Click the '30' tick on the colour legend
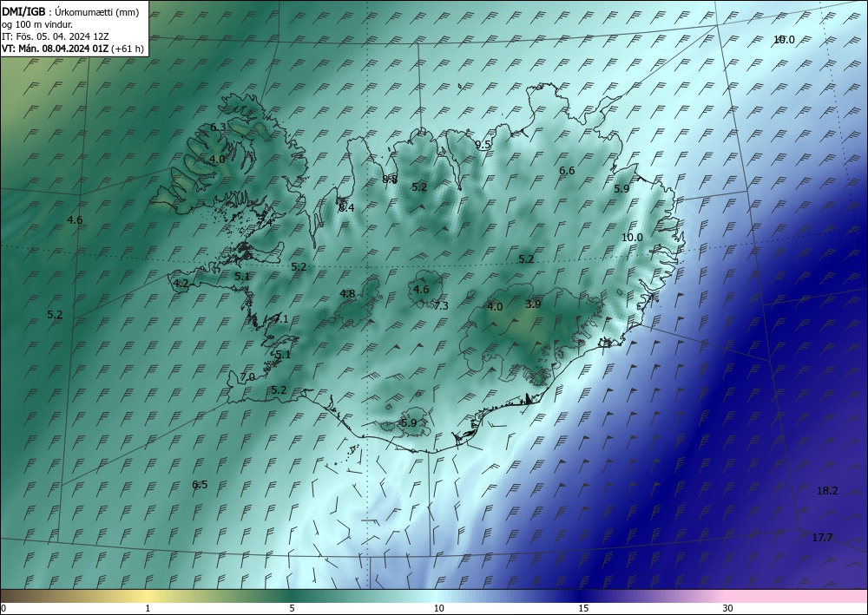 click(728, 609)
